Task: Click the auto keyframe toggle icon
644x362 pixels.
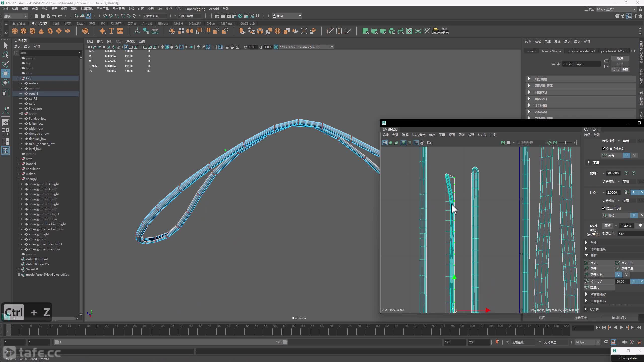Action: [613, 342]
